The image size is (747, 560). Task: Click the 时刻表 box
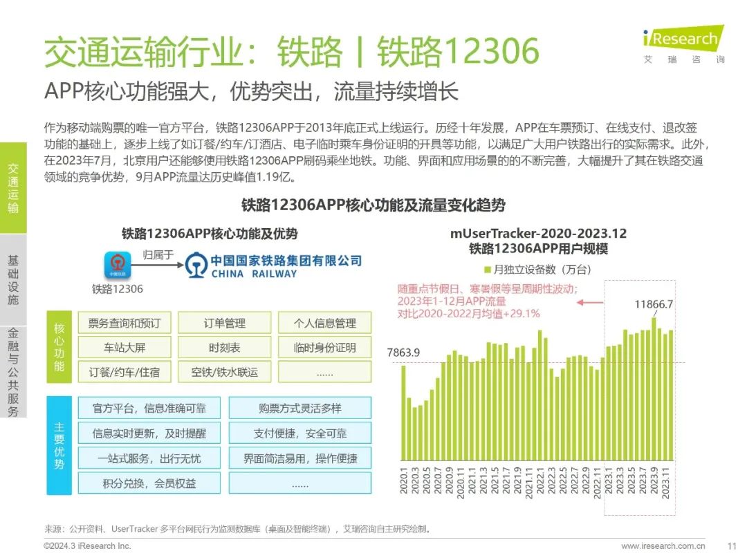point(224,347)
